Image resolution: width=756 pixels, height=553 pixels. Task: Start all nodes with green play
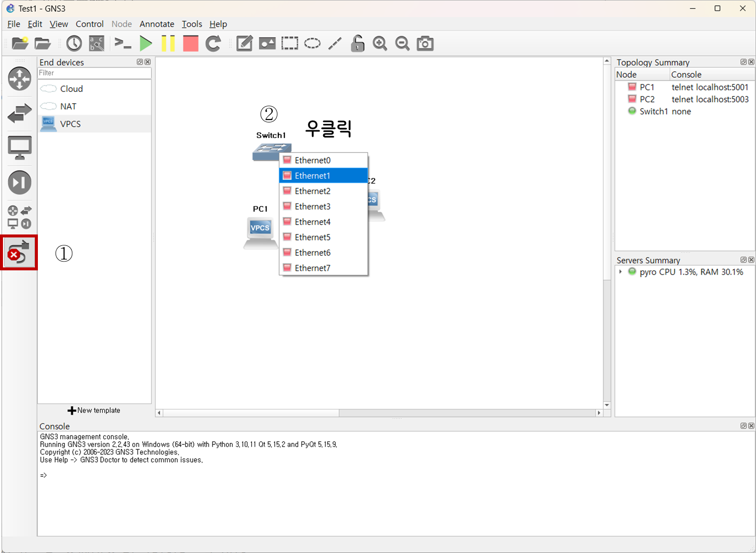(x=146, y=43)
